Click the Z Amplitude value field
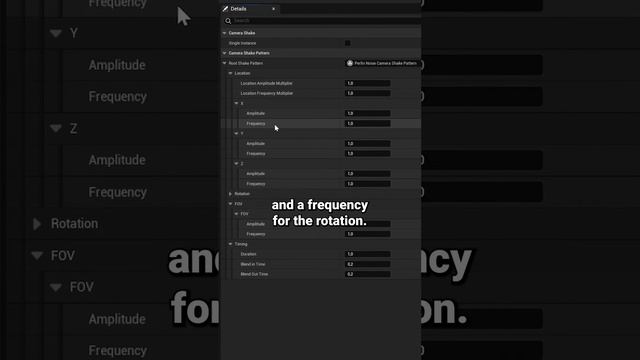This screenshot has width=640, height=360. point(368,174)
